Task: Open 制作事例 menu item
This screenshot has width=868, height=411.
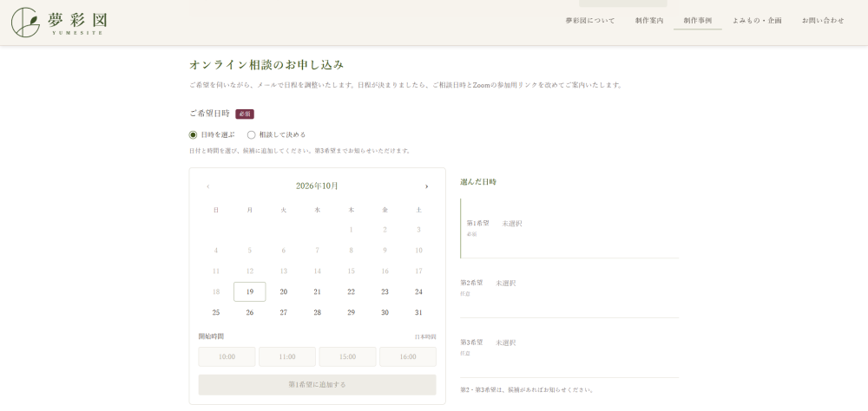Action: (x=698, y=21)
